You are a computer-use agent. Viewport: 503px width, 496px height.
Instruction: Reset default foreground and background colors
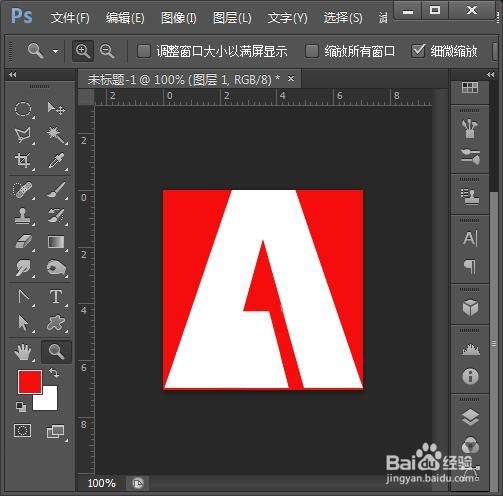tap(21, 407)
